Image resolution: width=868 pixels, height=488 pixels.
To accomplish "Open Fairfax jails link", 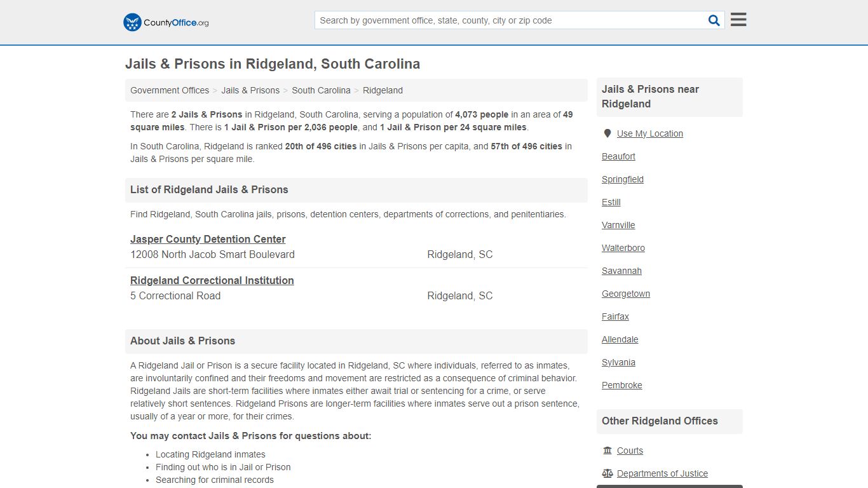I will point(615,316).
